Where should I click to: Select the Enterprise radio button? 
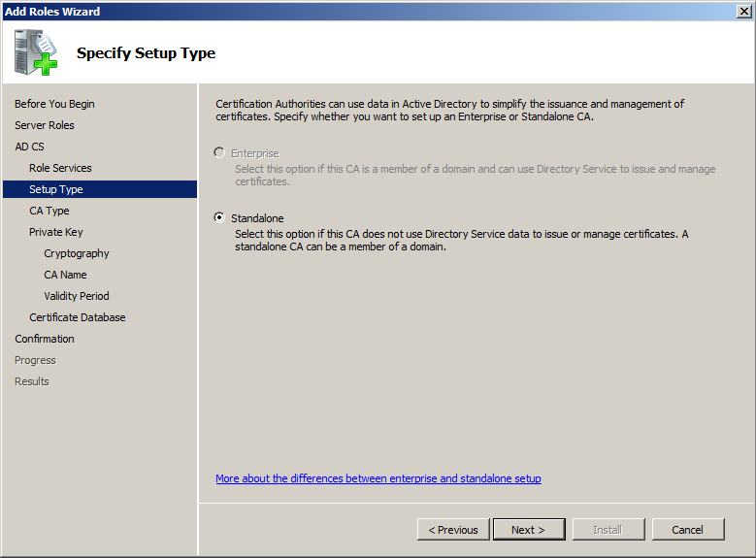[x=219, y=153]
